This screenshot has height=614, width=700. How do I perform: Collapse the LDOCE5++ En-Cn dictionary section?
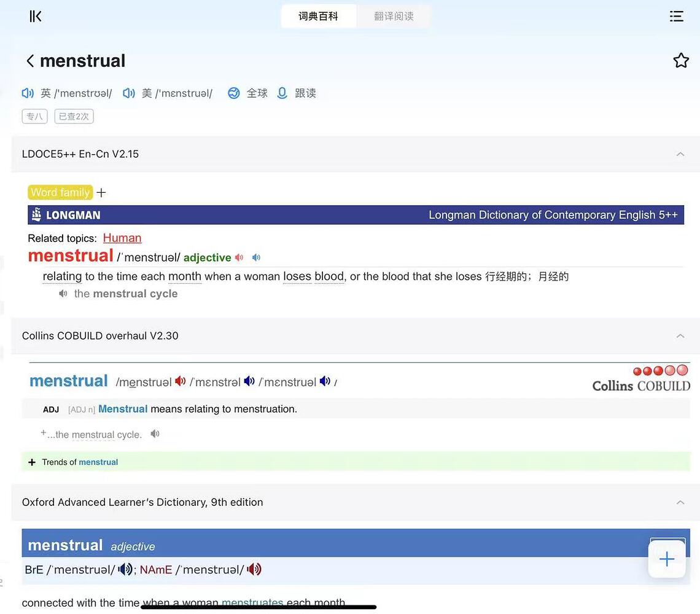click(680, 154)
